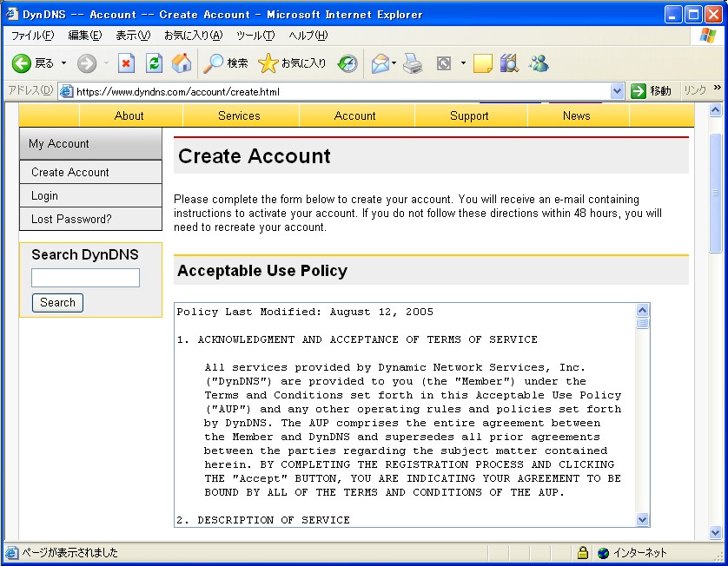Open the Account navigation tab

[x=354, y=115]
